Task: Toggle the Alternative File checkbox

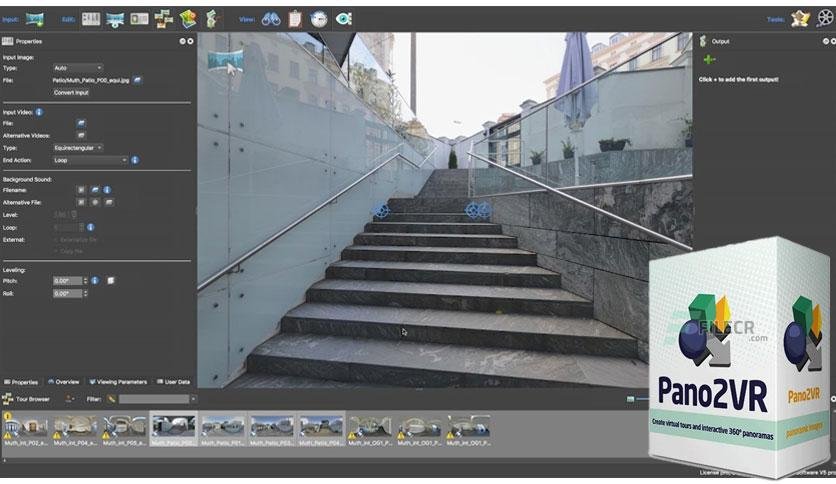Action: pyautogui.click(x=81, y=203)
